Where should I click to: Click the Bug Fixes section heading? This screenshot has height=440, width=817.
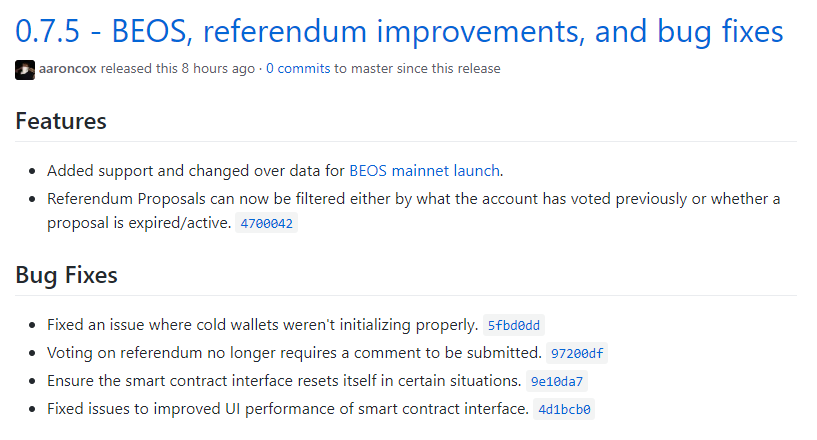pos(66,275)
